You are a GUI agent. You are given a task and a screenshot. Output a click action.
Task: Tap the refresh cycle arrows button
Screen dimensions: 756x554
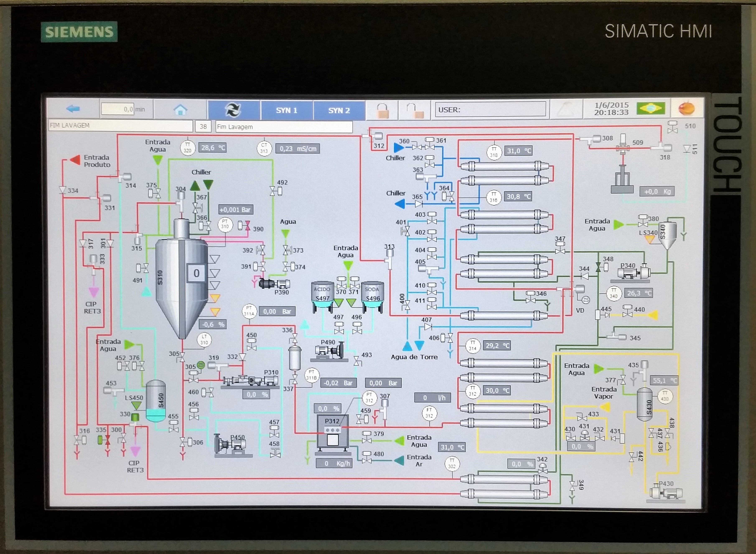point(234,110)
